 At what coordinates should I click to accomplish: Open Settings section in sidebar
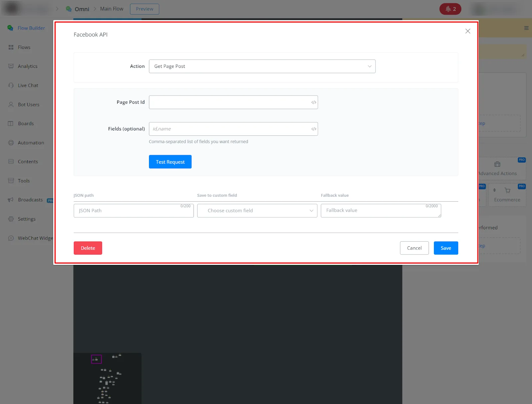tap(27, 219)
